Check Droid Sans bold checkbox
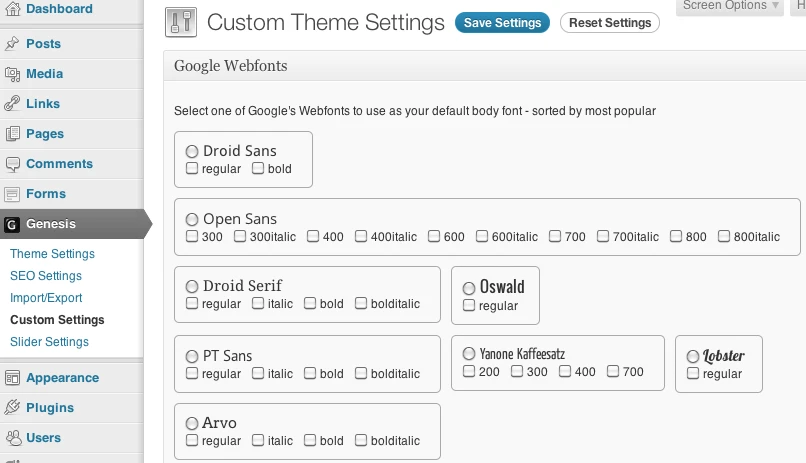The width and height of the screenshot is (806, 463). coord(258,168)
